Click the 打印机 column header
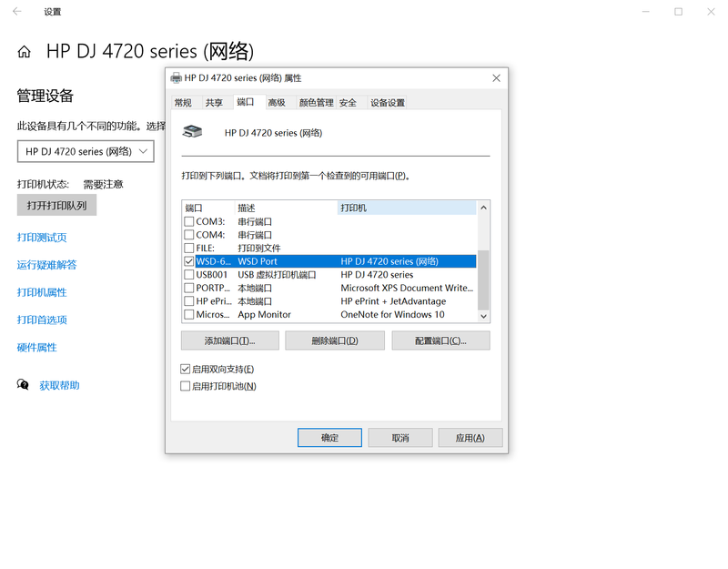 406,208
